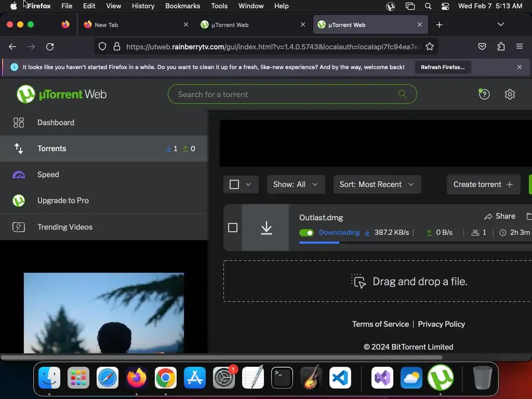This screenshot has height=399, width=532.
Task: Close the New Tab browser tab
Action: coord(185,24)
